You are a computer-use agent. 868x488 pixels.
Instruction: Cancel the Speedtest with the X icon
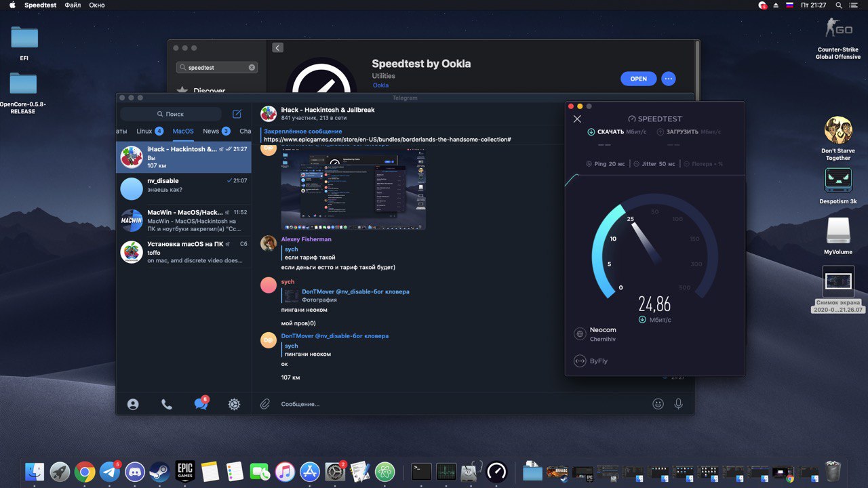tap(577, 119)
